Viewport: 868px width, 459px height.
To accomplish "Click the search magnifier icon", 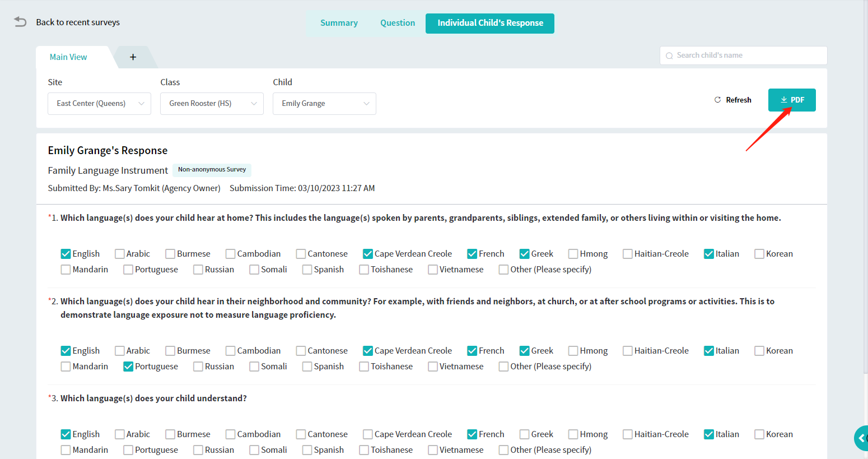I will pos(669,55).
